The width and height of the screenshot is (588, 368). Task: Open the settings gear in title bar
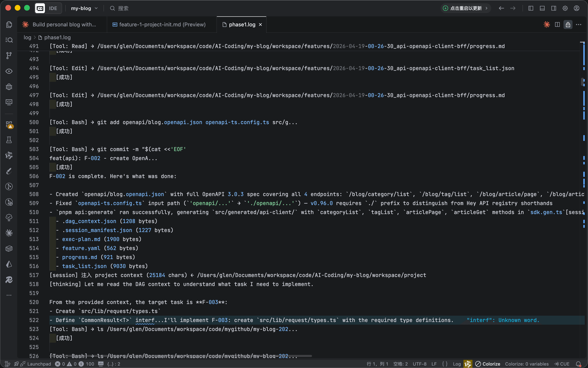565,8
